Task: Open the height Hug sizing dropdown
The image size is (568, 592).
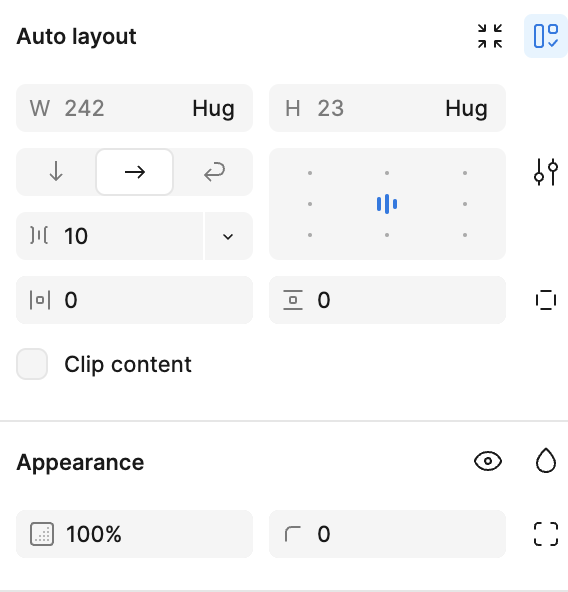Action: (x=466, y=108)
